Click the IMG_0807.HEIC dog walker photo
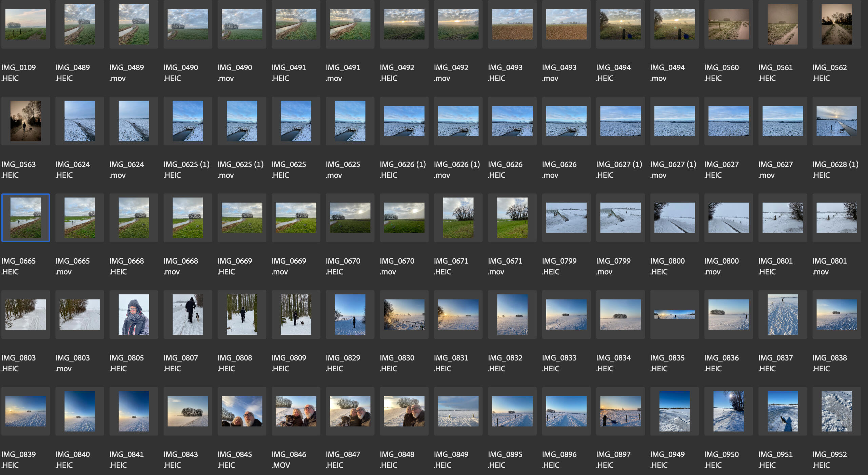Viewport: 868px width, 475px height. [x=188, y=314]
